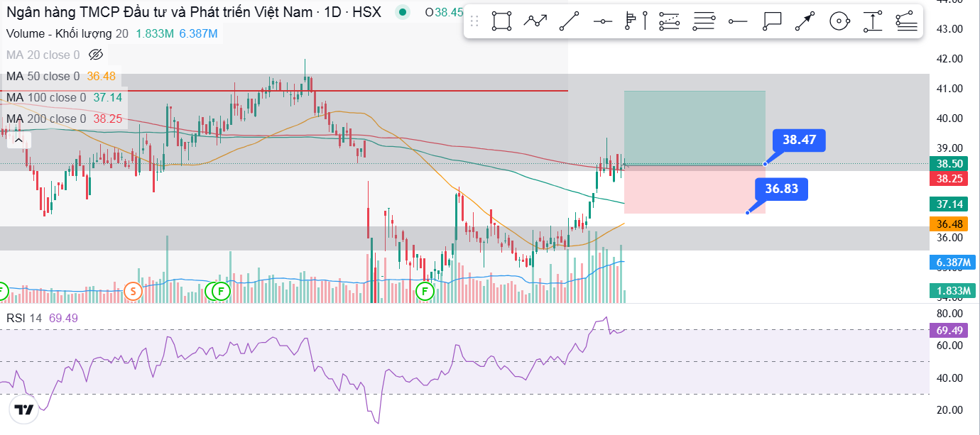The image size is (980, 435).
Task: Select the Rectangle drawing tool
Action: point(502,22)
